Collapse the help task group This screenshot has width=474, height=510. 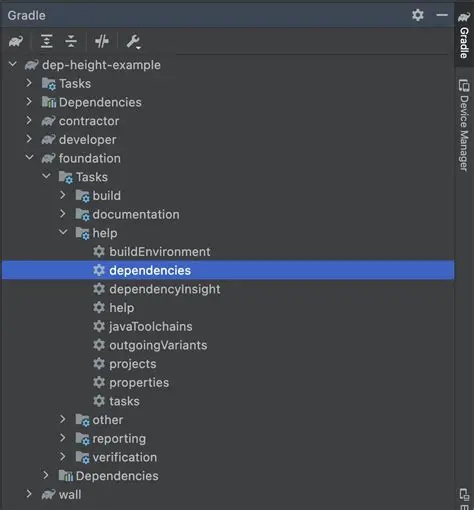pos(63,232)
